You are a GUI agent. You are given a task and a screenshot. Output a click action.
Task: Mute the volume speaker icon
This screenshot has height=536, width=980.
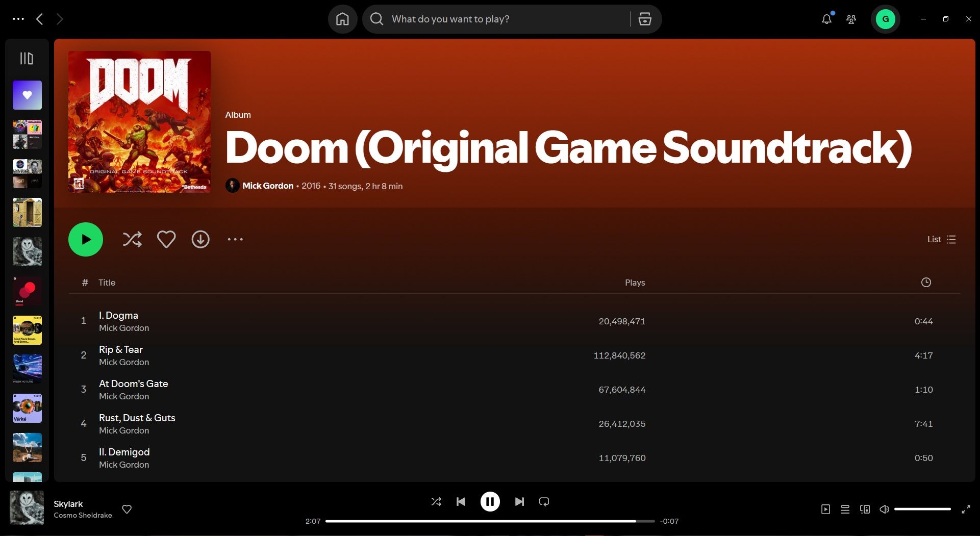(885, 509)
